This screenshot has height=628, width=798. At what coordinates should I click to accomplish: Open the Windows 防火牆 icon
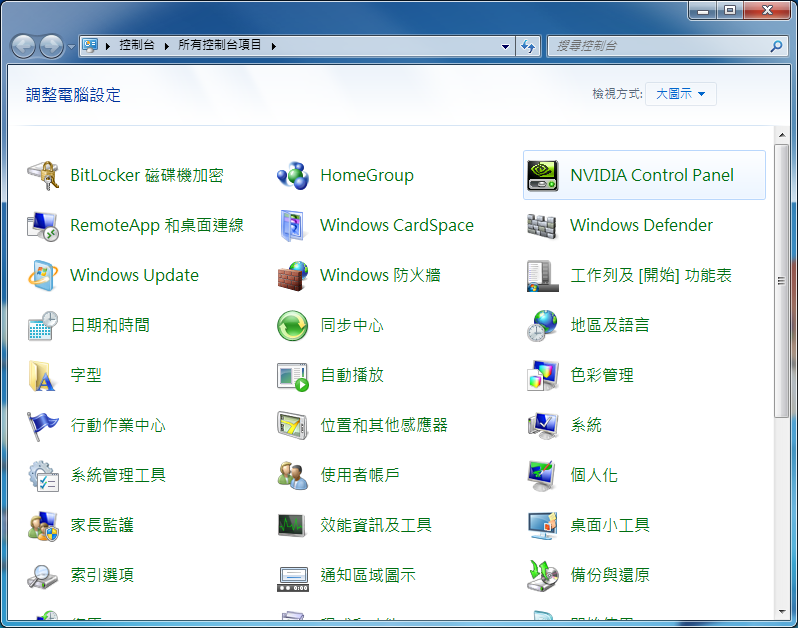pyautogui.click(x=293, y=276)
